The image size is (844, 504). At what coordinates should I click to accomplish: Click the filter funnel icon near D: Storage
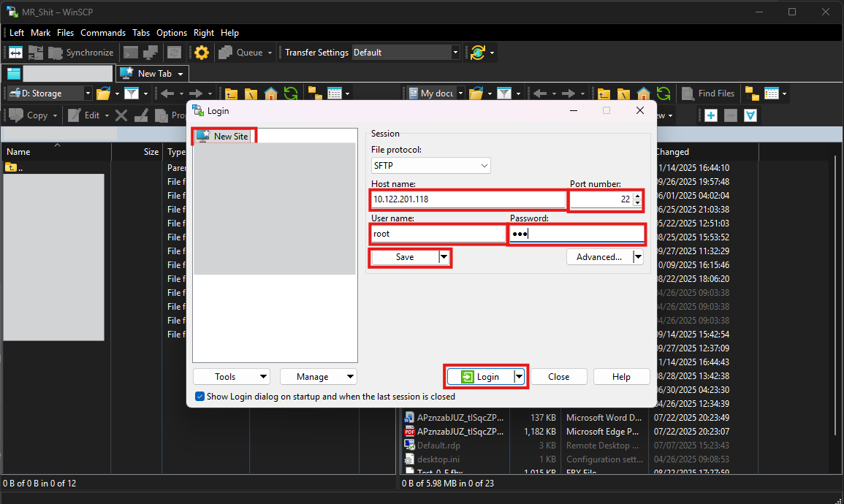click(x=132, y=93)
